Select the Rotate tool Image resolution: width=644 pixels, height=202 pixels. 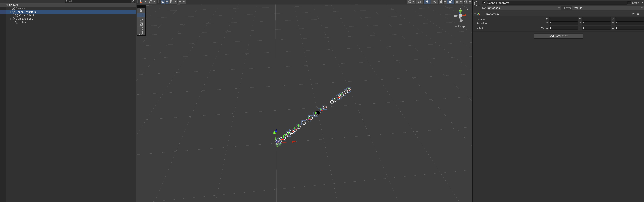(141, 20)
